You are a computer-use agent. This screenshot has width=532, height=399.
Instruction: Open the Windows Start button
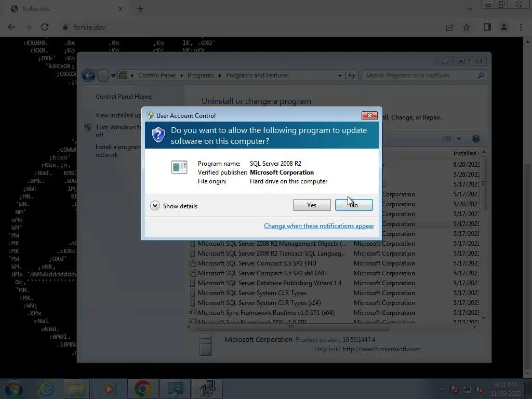pyautogui.click(x=14, y=389)
